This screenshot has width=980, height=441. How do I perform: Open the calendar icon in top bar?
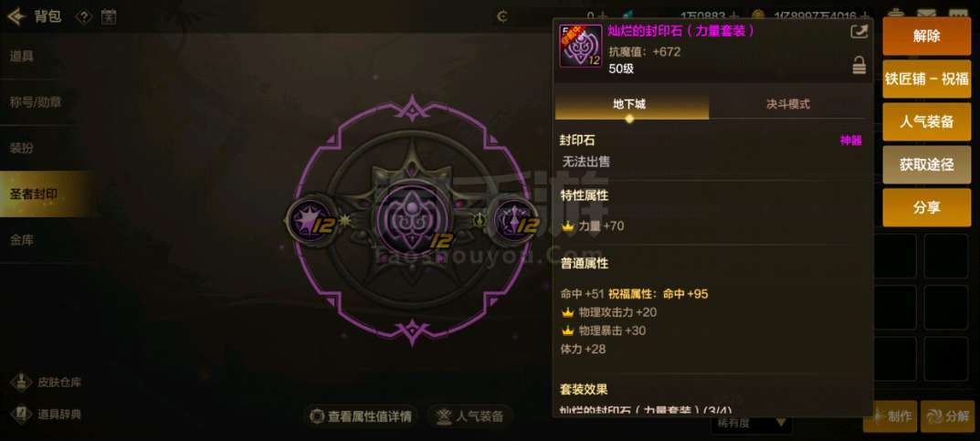click(x=108, y=16)
